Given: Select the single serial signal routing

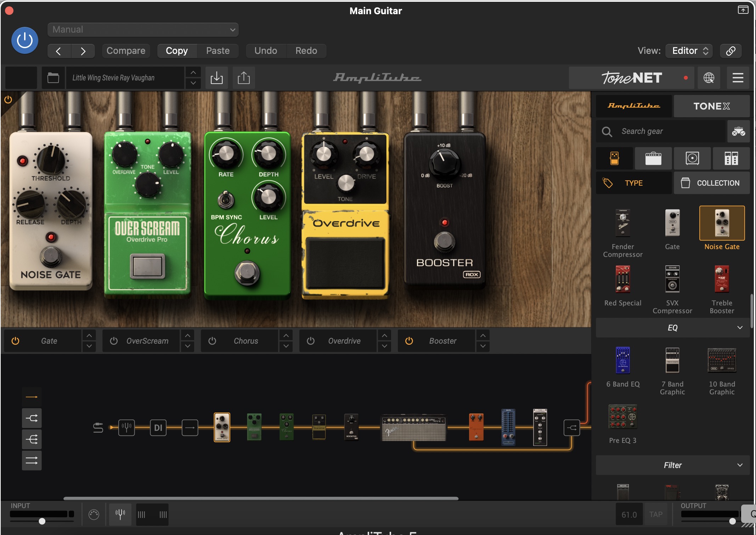Looking at the screenshot, I should (x=32, y=397).
